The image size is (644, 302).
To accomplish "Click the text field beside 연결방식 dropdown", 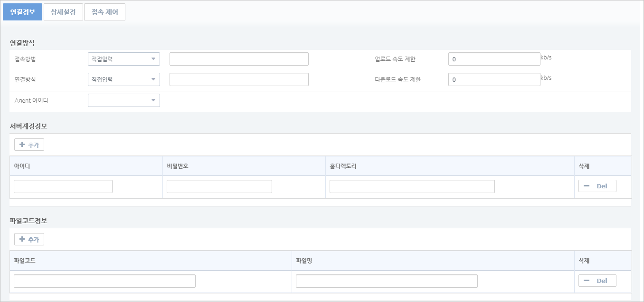I will click(239, 79).
